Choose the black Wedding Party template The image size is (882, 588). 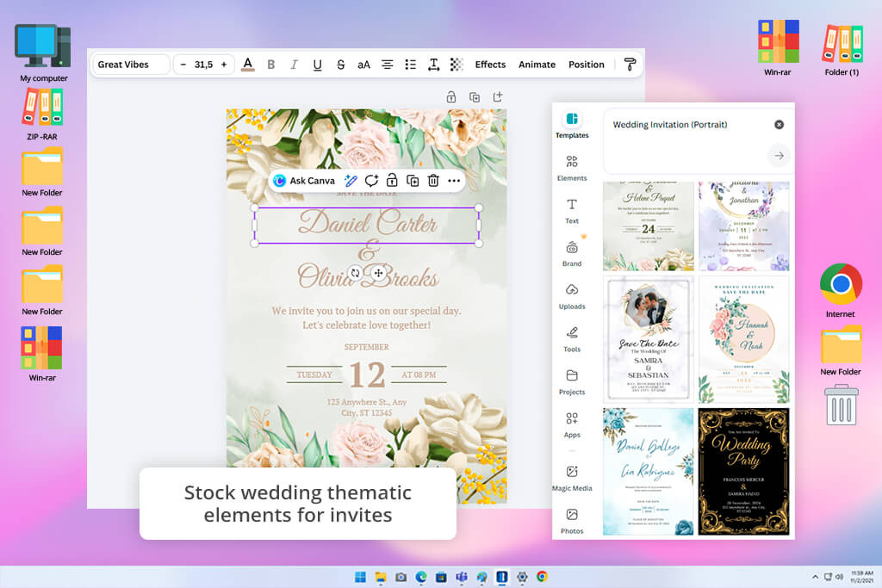click(x=743, y=472)
